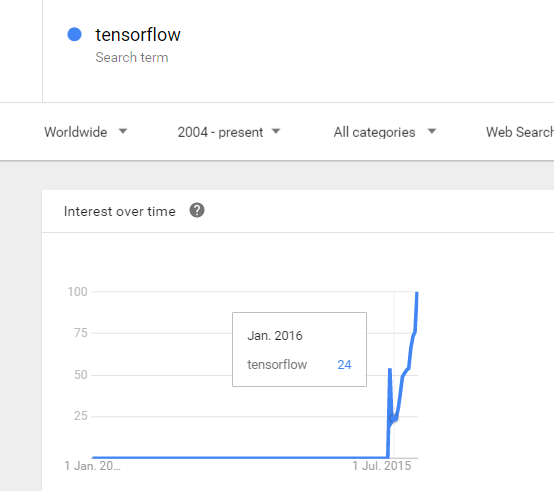Open the Worldwide region dropdown

click(86, 132)
